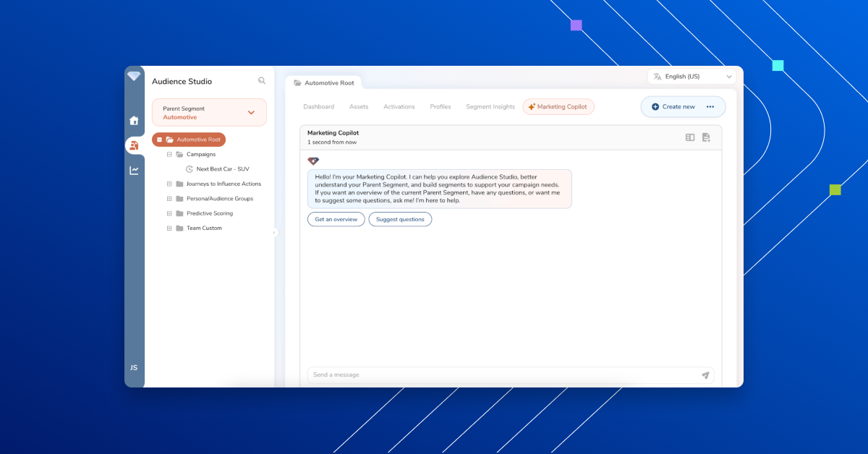868x454 pixels.
Task: Open search in Audience Studio panel
Action: pos(262,81)
